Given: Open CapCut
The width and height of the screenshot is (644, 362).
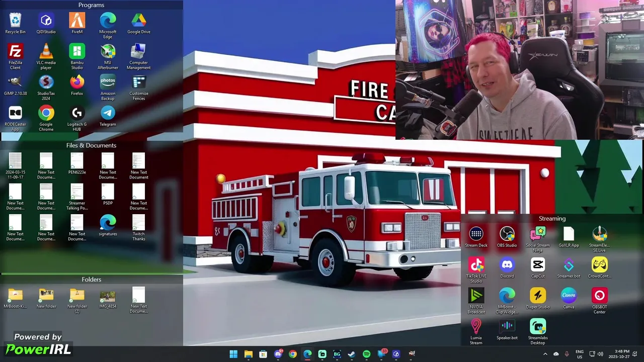Looking at the screenshot, I should [x=538, y=268].
